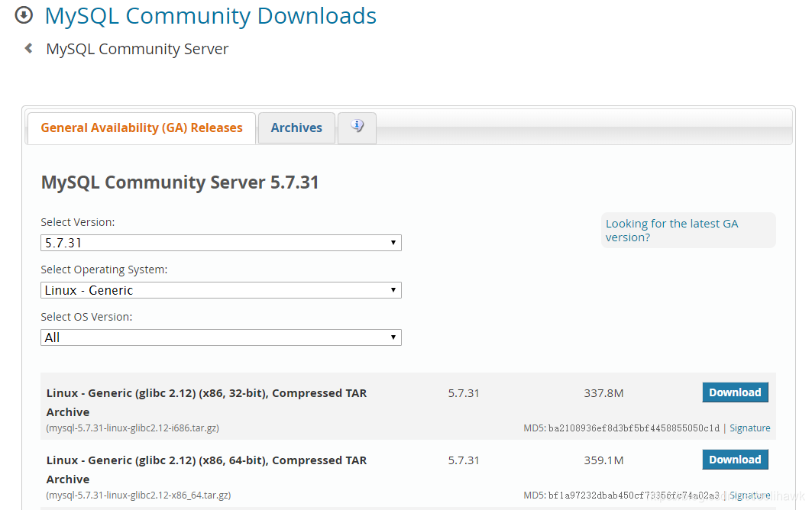Click the file name mysql-5.7.31-linux-glibc2.12-i686.tar.gz
This screenshot has height=510, width=812.
133,428
